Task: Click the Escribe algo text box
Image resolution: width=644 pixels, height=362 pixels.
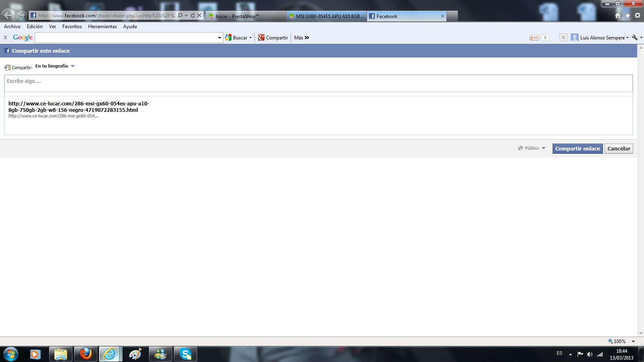Action: (318, 83)
